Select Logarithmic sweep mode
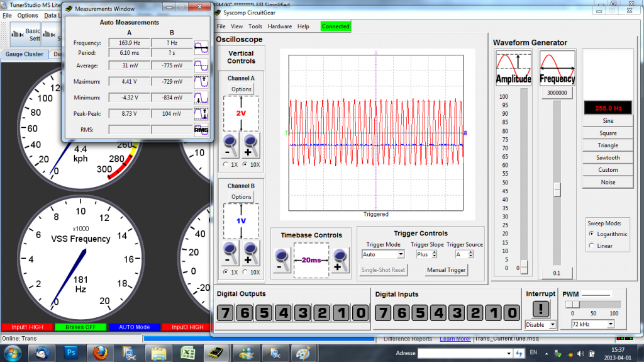The image size is (644, 362). click(x=591, y=234)
